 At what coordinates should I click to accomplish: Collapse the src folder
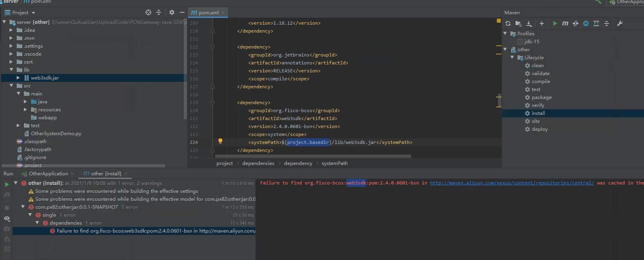click(x=11, y=85)
